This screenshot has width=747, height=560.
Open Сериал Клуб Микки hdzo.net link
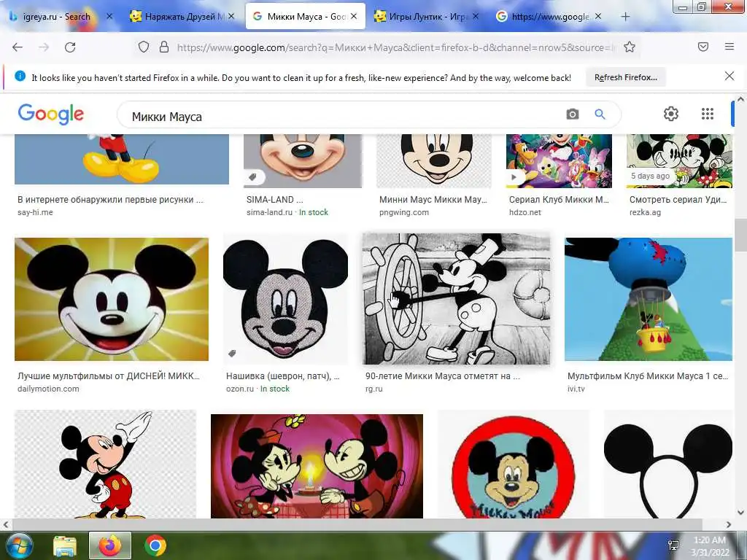(559, 205)
